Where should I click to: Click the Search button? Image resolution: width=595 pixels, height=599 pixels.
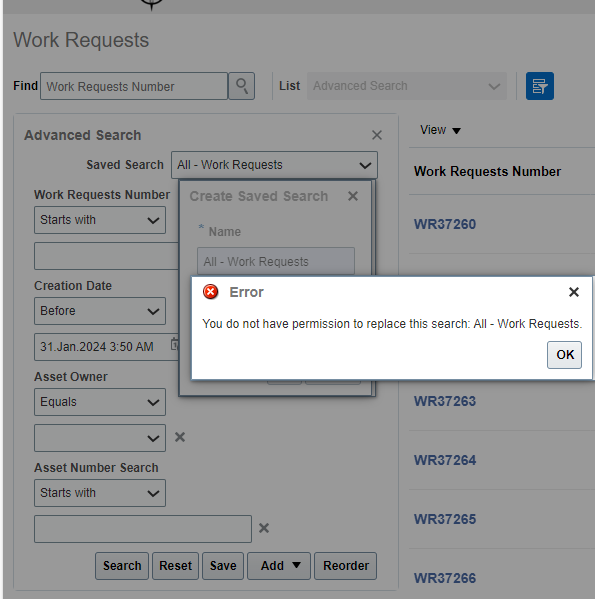[x=122, y=566]
